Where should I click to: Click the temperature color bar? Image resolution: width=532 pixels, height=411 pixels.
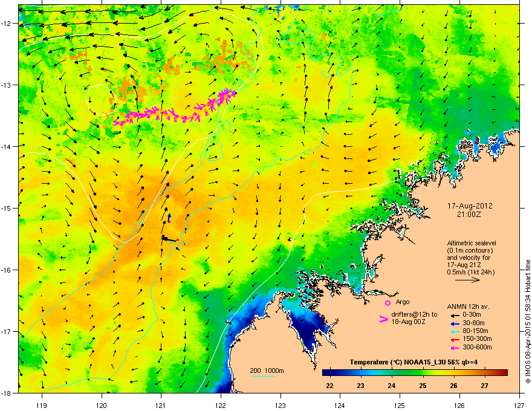pyautogui.click(x=415, y=373)
